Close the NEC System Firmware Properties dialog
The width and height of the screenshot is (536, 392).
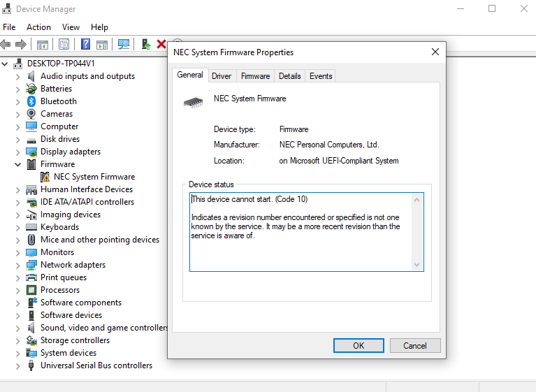click(435, 52)
